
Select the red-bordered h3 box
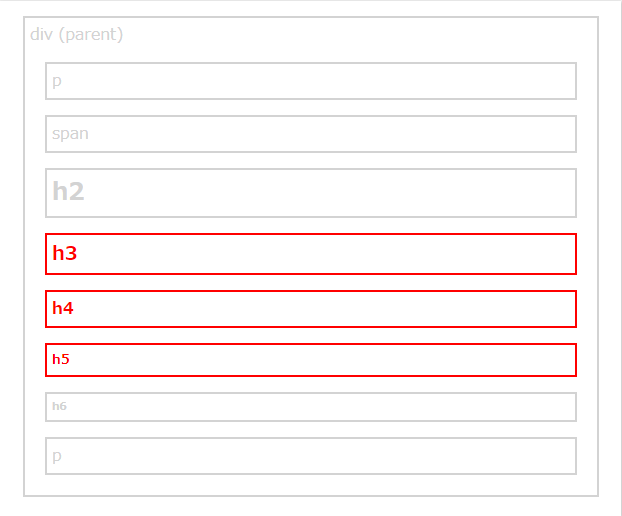coord(310,254)
